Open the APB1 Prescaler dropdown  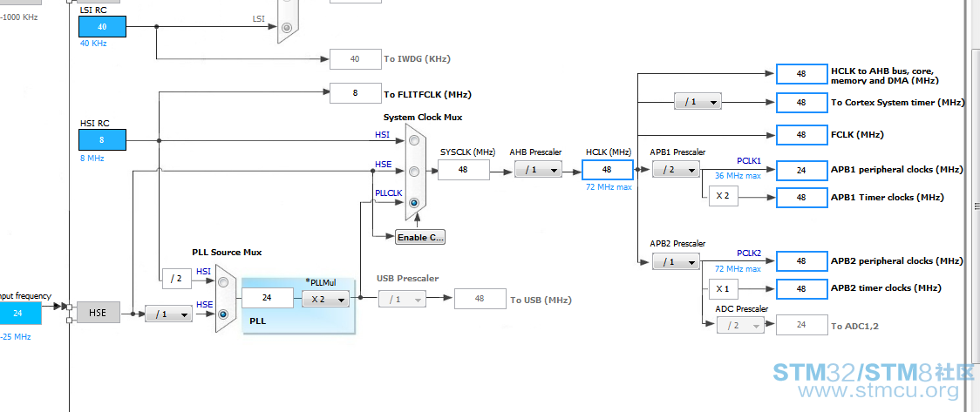(676, 169)
